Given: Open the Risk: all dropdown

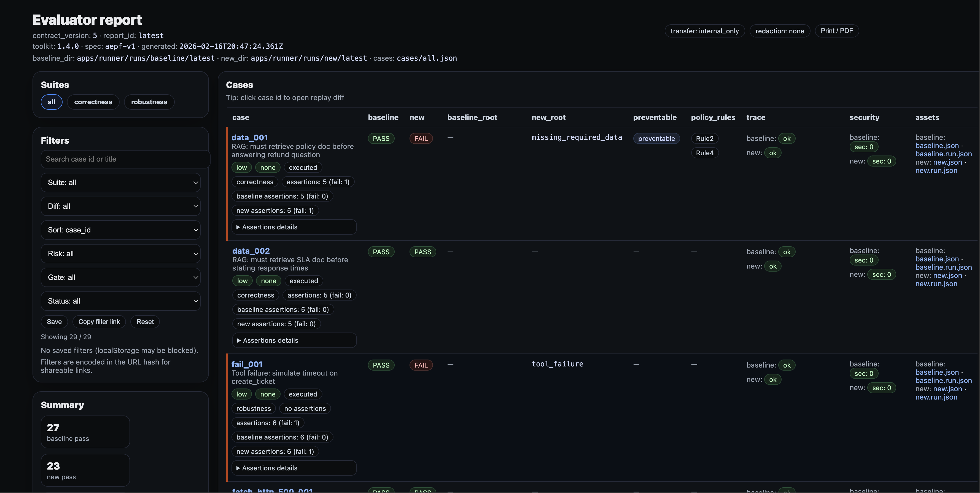Looking at the screenshot, I should (121, 254).
